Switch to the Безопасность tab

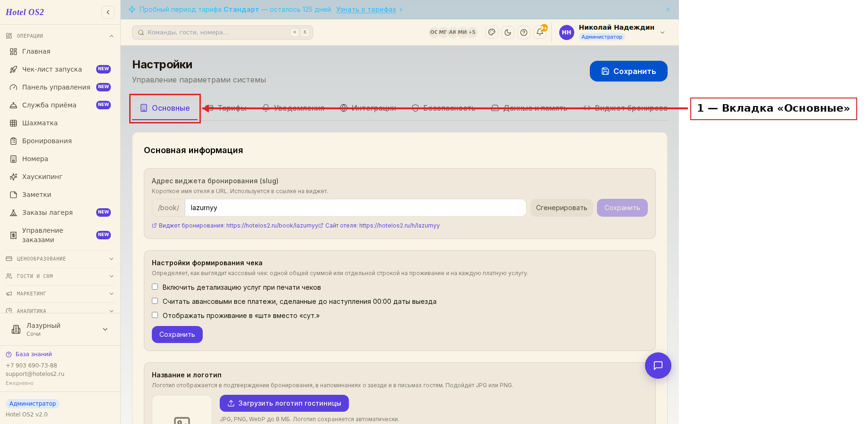tap(444, 108)
